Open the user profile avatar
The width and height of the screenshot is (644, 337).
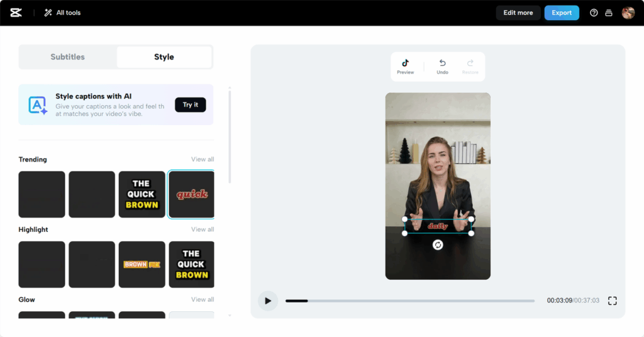628,13
